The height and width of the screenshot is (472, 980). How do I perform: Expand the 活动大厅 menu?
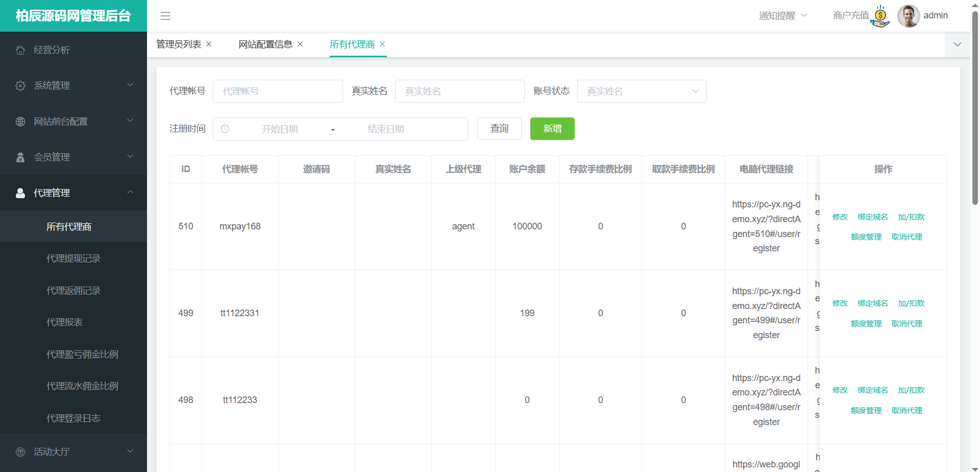click(x=130, y=452)
